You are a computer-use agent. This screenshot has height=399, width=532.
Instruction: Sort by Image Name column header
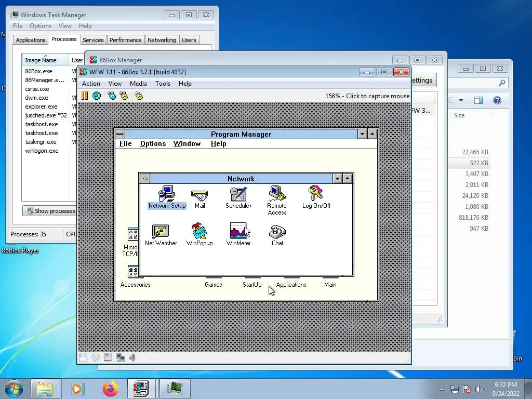coord(45,60)
